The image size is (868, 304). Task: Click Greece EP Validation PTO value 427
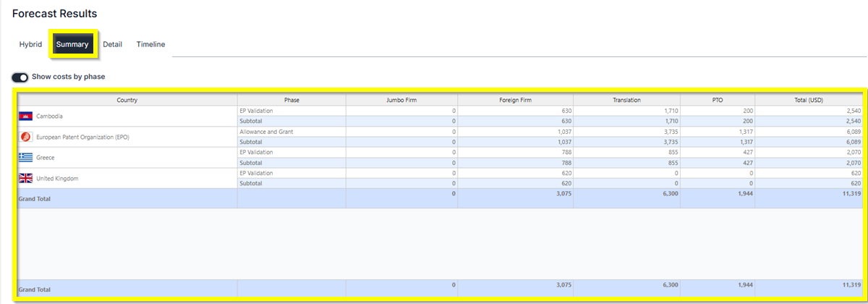(x=747, y=152)
